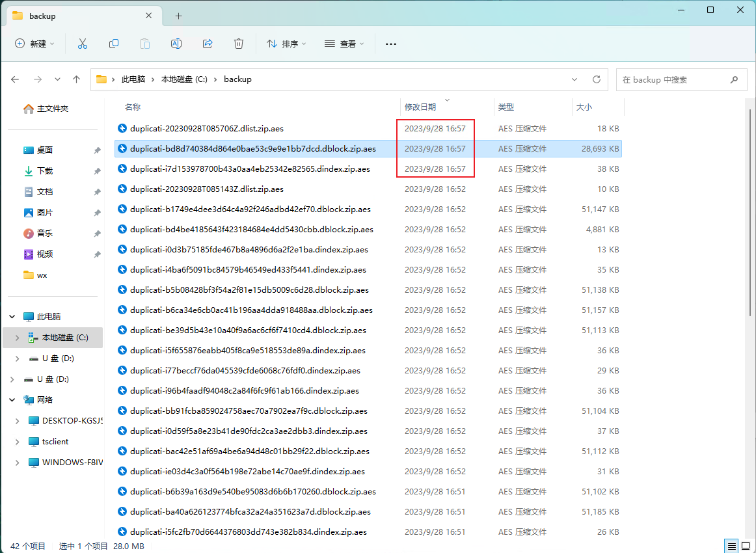756x553 pixels.
Task: Expand the 本地磁盘 (C:) tree node
Action: coord(18,338)
